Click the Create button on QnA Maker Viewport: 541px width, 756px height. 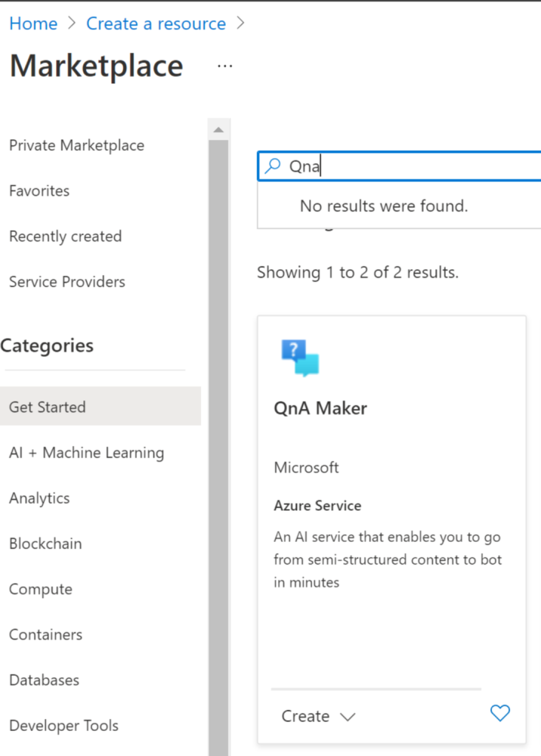pyautogui.click(x=305, y=716)
